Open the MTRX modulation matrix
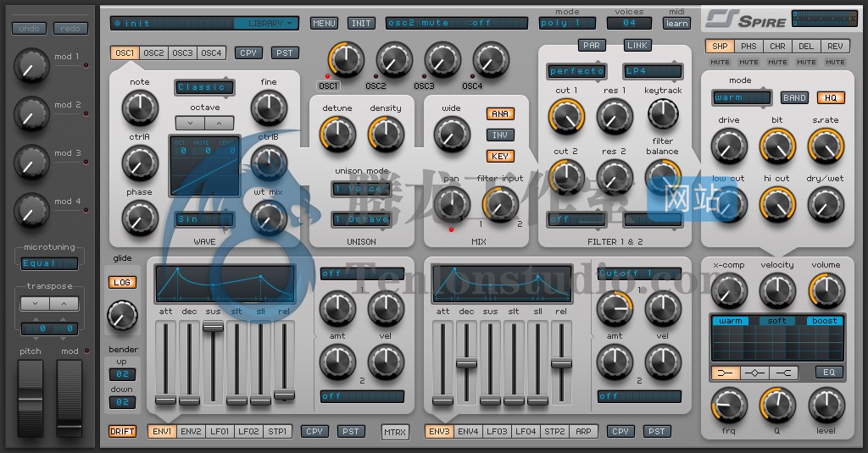Image resolution: width=868 pixels, height=453 pixels. click(395, 432)
